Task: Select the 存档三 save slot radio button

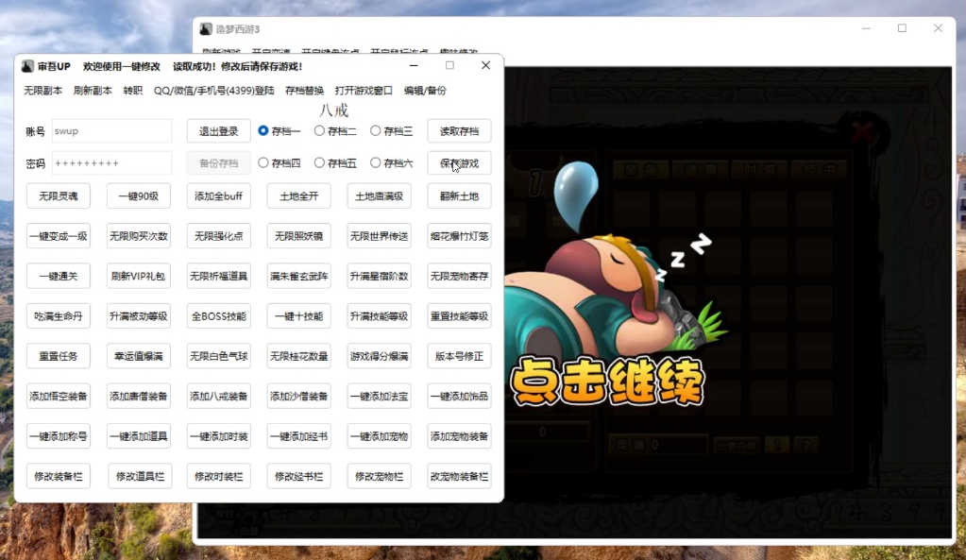Action: 392,130
